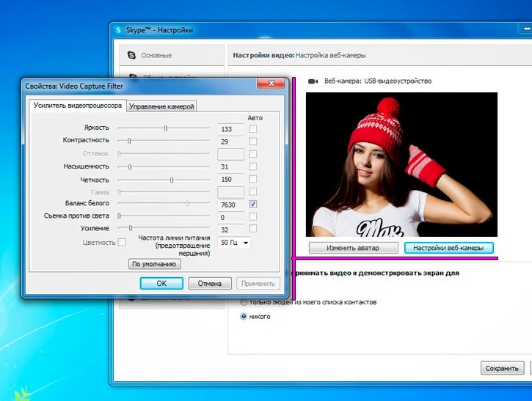Image resolution: width=532 pixels, height=401 pixels.
Task: Select the никого radio button
Action: click(x=244, y=317)
